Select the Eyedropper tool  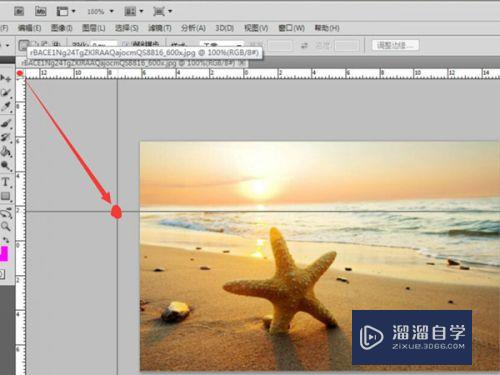click(6, 107)
